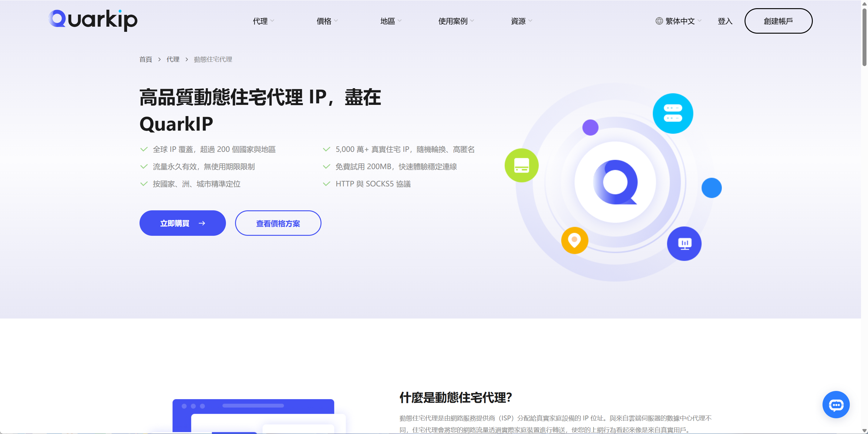Go to 代理 via breadcrumb

pos(173,60)
